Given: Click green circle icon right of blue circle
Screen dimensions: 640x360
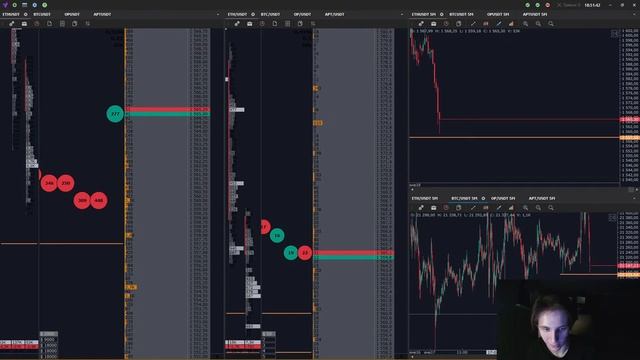Looking at the screenshot, I should tap(44, 5).
